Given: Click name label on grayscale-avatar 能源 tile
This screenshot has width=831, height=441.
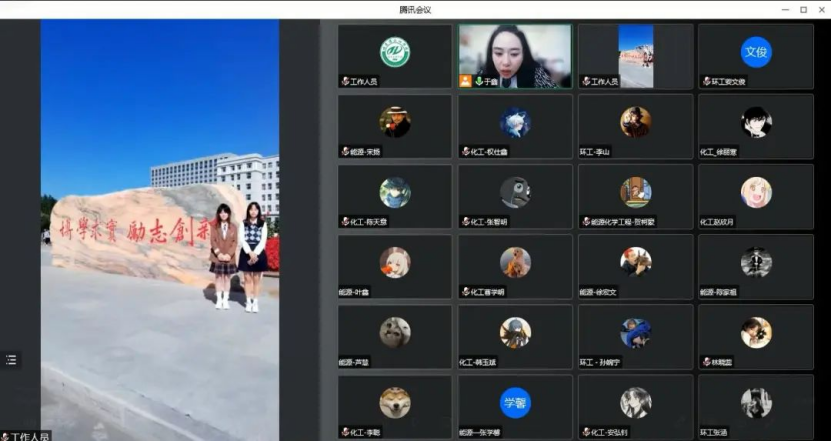Looking at the screenshot, I should pos(719,292).
